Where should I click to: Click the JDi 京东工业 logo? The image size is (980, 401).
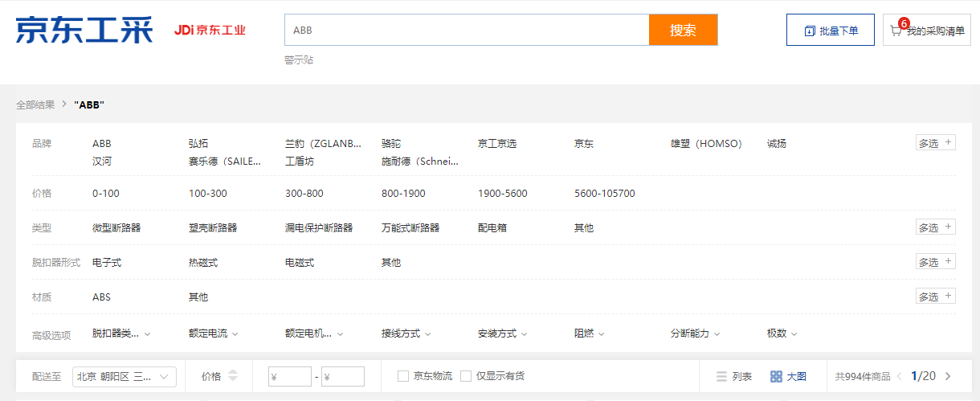point(210,31)
